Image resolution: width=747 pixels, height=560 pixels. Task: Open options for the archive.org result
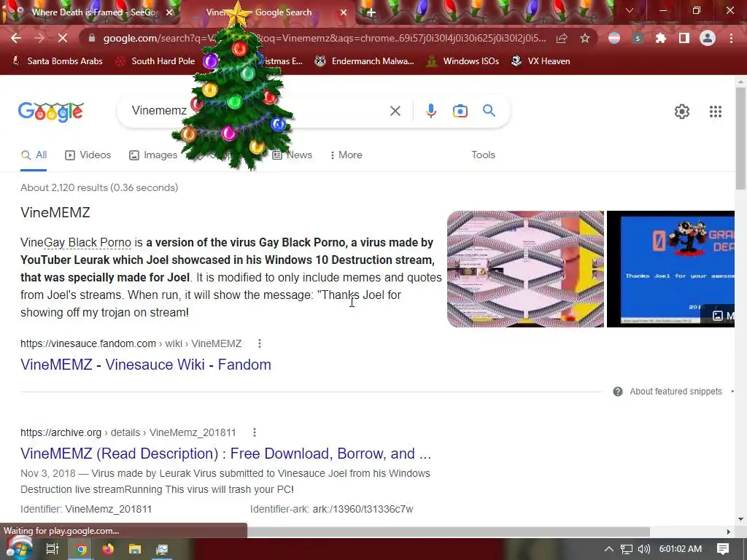pos(255,432)
